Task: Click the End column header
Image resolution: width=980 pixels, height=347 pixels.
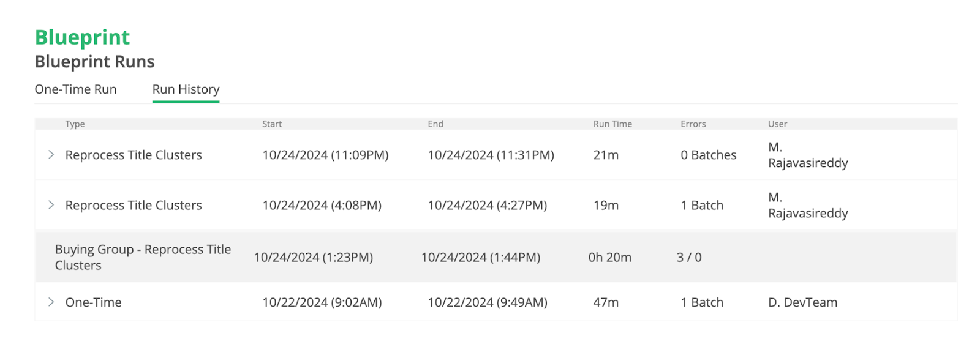Action: 435,124
